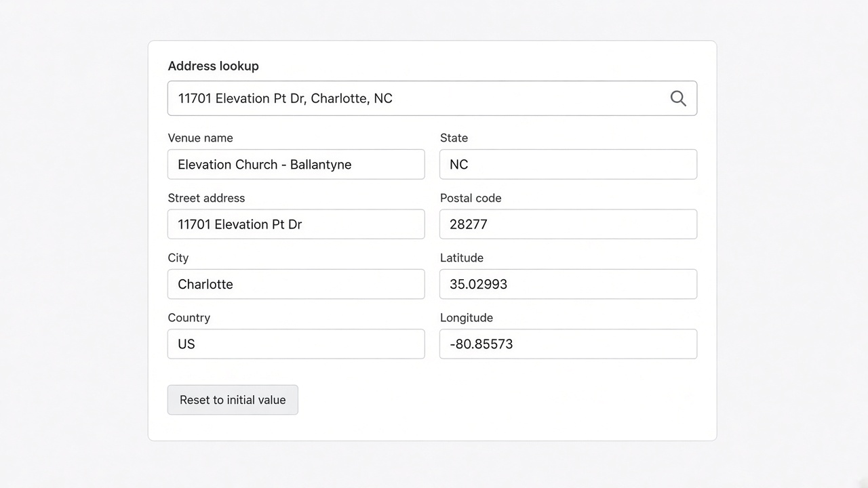Edit the Venue name field
This screenshot has height=488, width=868.
pyautogui.click(x=296, y=165)
